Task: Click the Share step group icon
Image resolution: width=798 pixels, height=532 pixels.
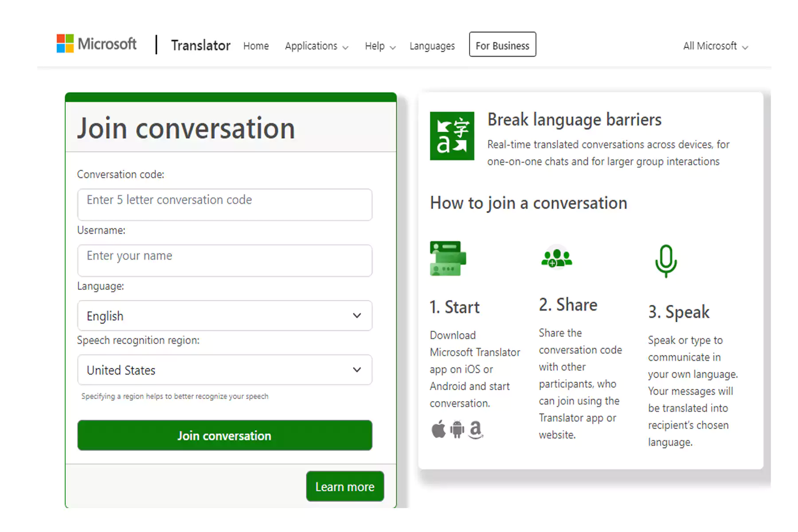Action: pos(557,258)
